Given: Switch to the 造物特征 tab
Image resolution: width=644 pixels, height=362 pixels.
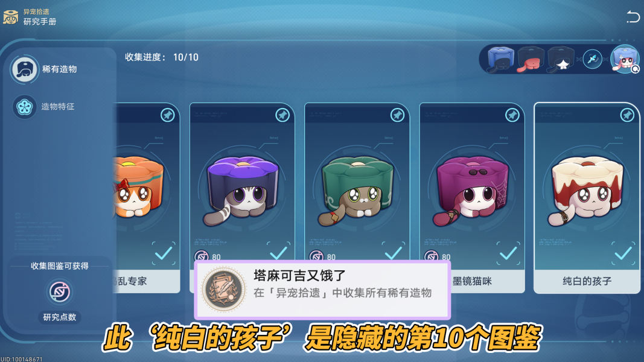Looking at the screenshot, I should point(44,107).
